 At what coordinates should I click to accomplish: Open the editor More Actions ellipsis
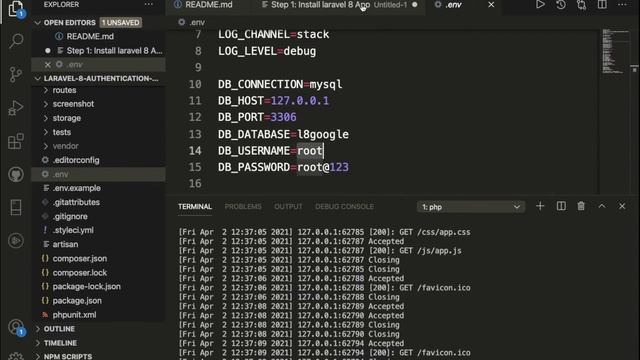tap(622, 5)
